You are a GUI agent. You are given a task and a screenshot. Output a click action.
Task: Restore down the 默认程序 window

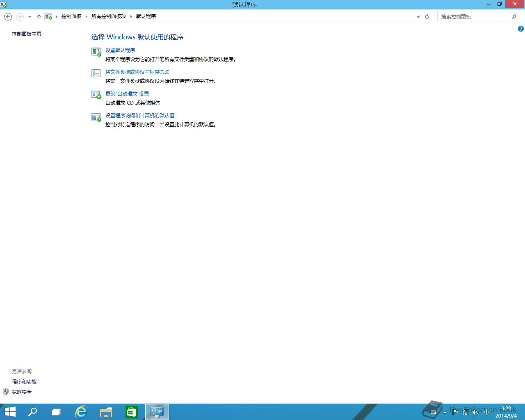coord(500,4)
